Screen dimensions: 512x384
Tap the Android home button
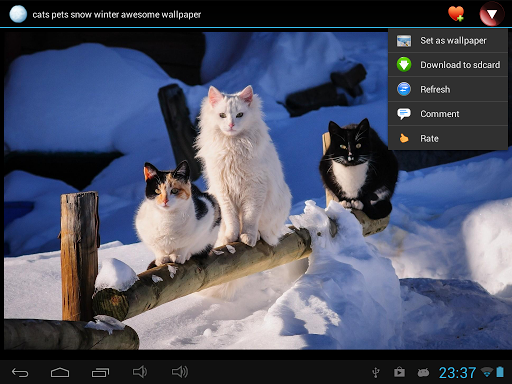pos(60,372)
